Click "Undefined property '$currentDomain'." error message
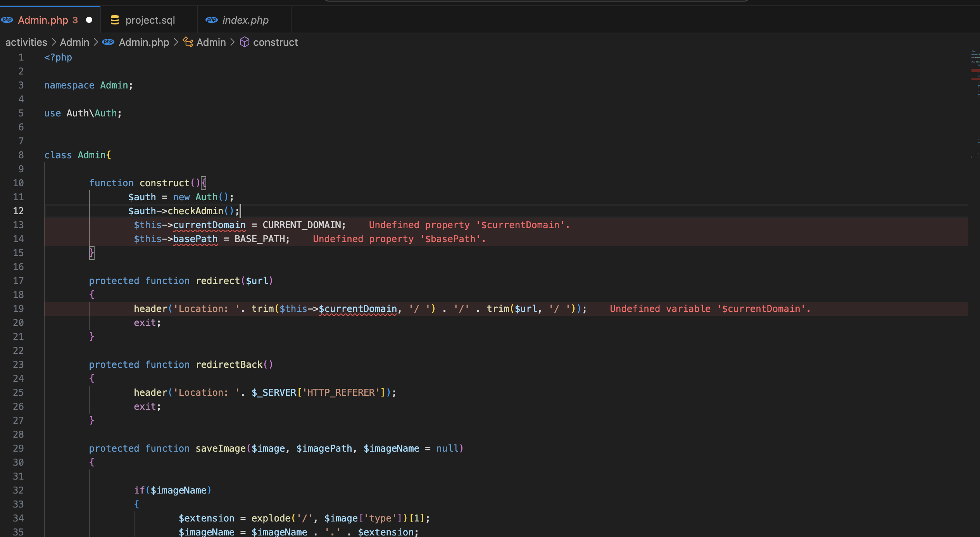This screenshot has width=980, height=537. click(x=469, y=225)
